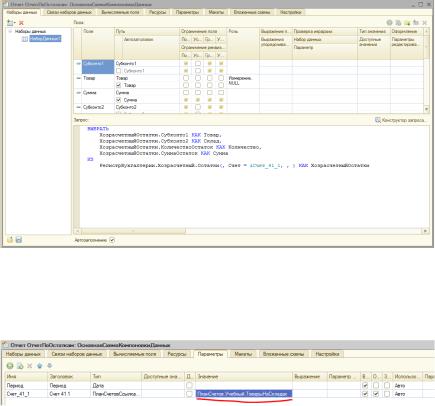Click down arrow of fields table vertical scrollbar
435x406 pixels.
[426, 109]
